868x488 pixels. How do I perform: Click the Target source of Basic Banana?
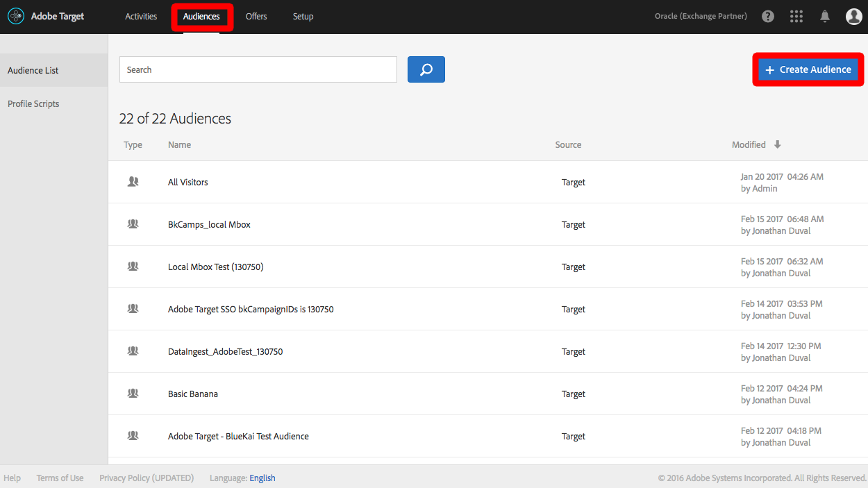tap(574, 394)
